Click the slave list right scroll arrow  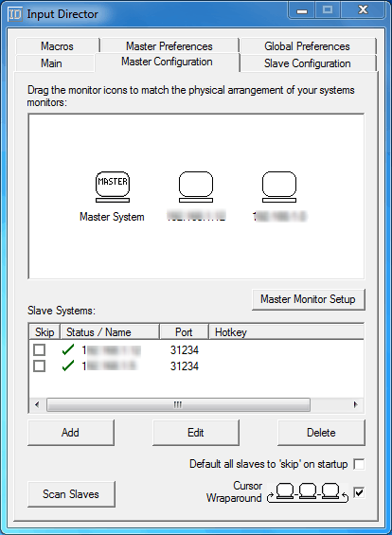(356, 404)
